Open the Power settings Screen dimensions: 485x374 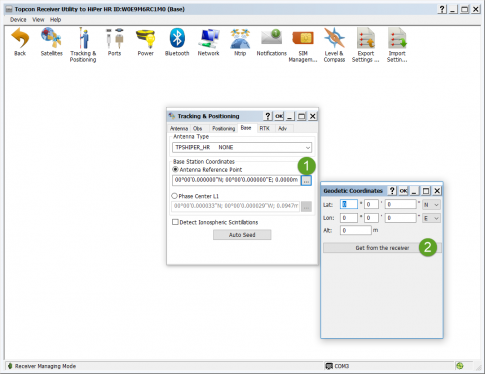click(146, 42)
